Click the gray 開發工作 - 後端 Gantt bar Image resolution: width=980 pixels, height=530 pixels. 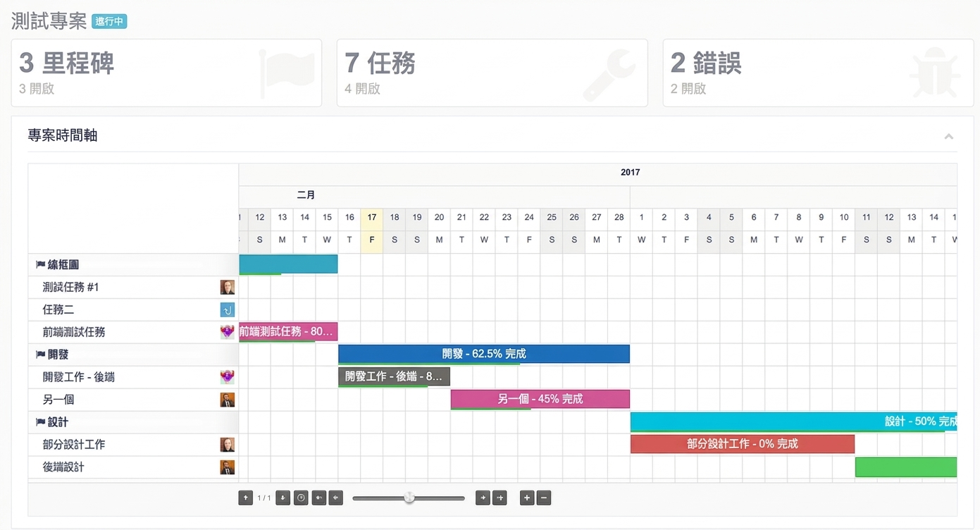(394, 376)
